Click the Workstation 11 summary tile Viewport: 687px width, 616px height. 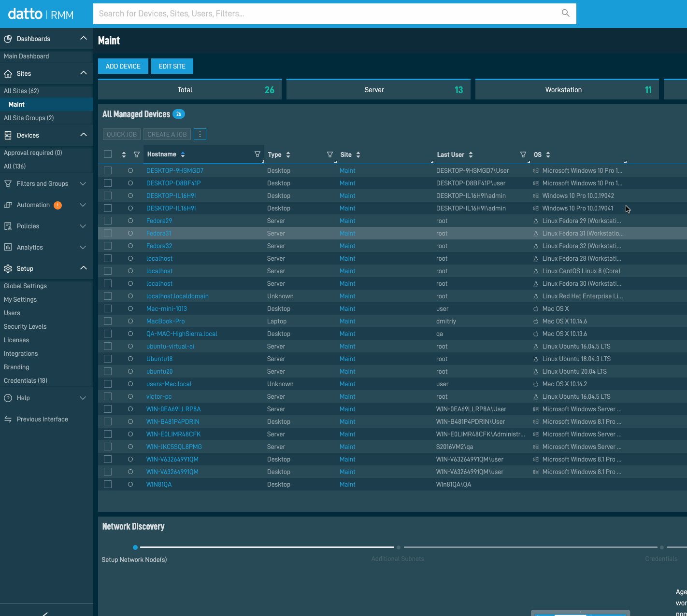tap(567, 89)
